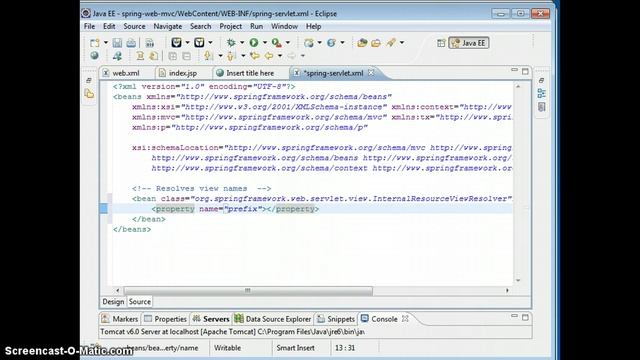Expand the Debug dropdown arrow
640x360 pixels.
tap(242, 42)
